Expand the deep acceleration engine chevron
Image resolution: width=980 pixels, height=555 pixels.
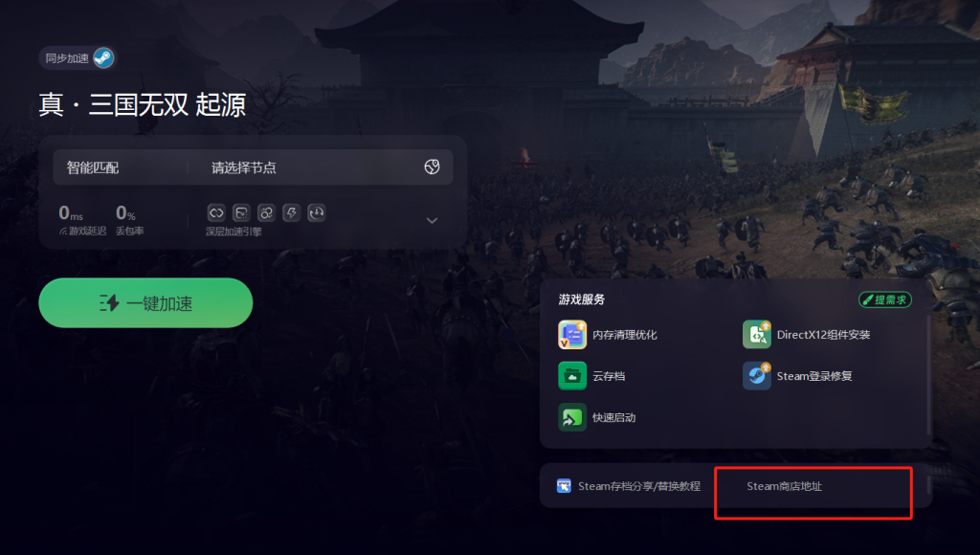[432, 221]
